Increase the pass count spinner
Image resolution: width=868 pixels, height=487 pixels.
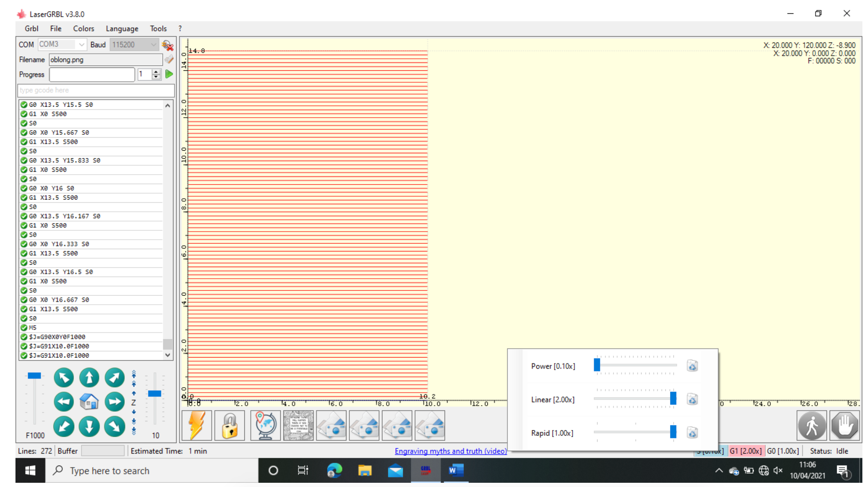pyautogui.click(x=156, y=72)
